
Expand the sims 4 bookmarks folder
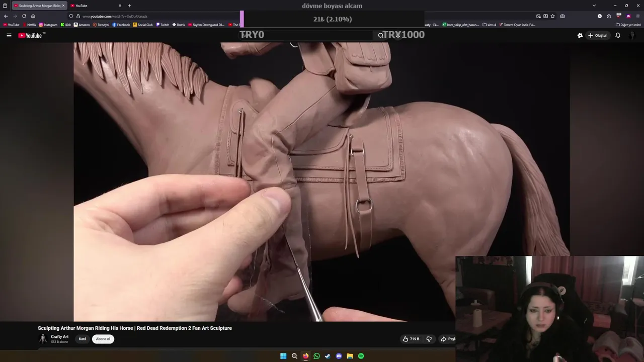[489, 25]
